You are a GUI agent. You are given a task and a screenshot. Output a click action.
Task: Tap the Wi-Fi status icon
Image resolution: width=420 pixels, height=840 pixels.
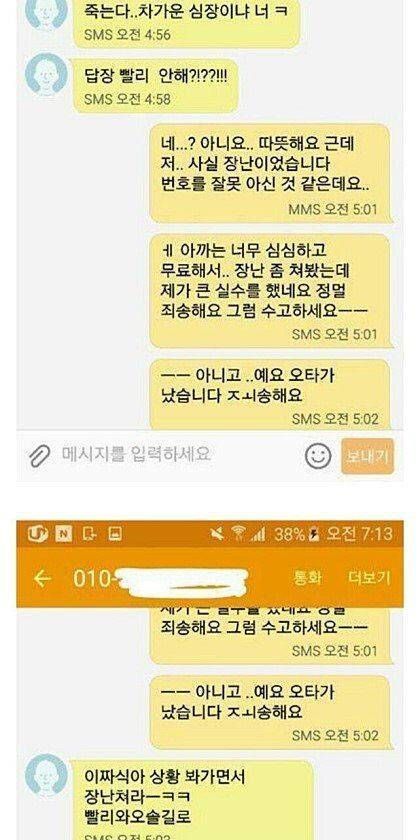pyautogui.click(x=238, y=534)
